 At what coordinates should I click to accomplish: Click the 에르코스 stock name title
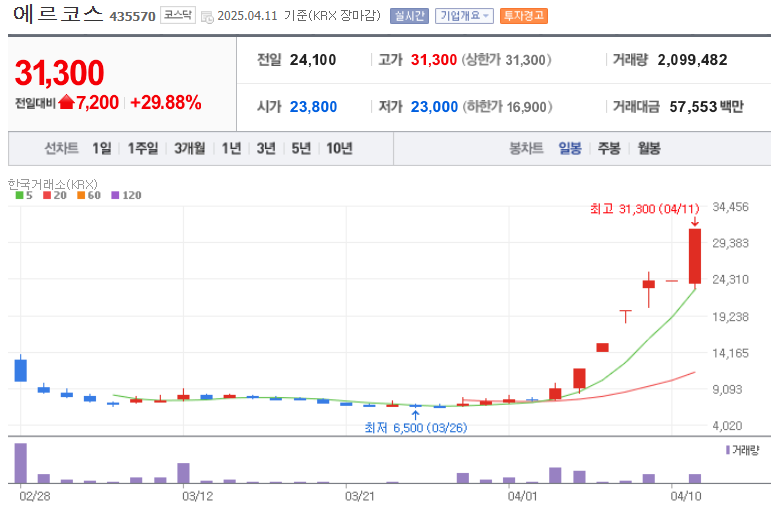[58, 14]
